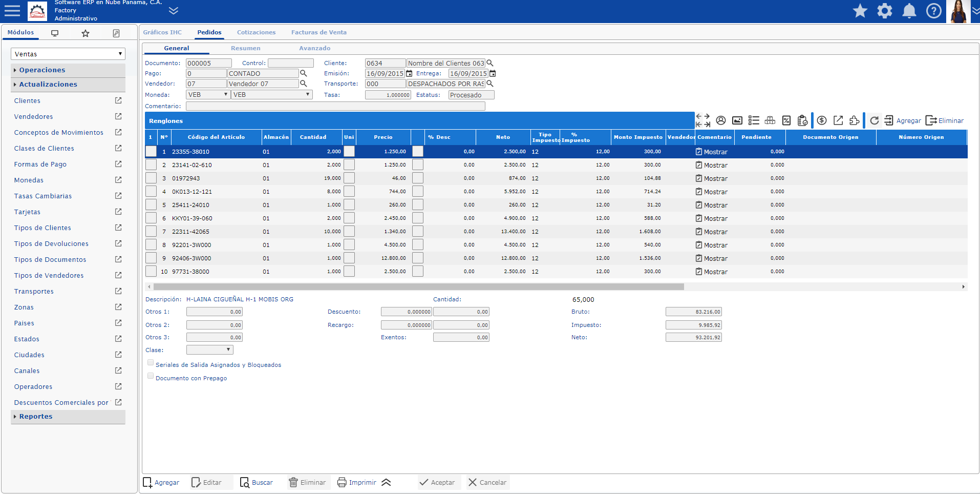Select row checkbox for item 0K013-12-121
The height and width of the screenshot is (494, 980).
(x=151, y=191)
